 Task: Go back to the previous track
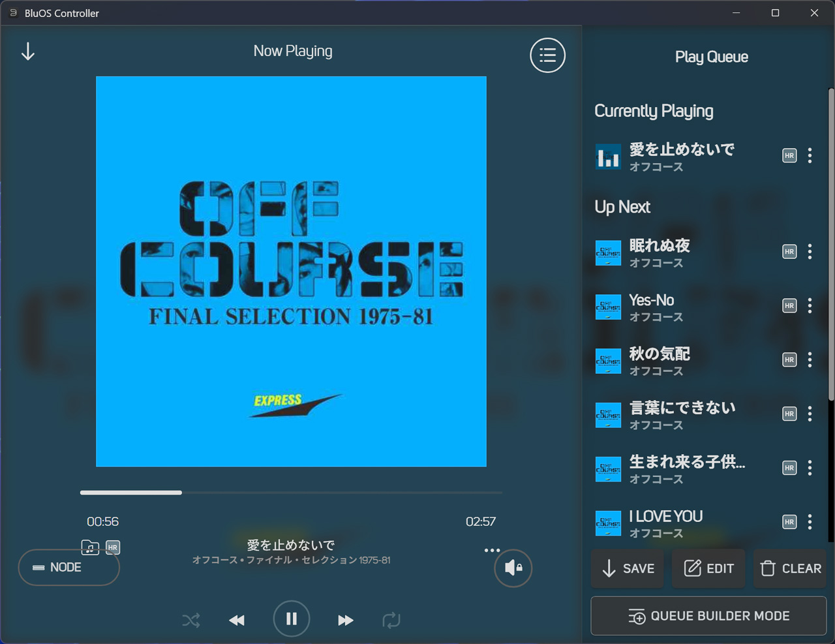[x=237, y=620]
